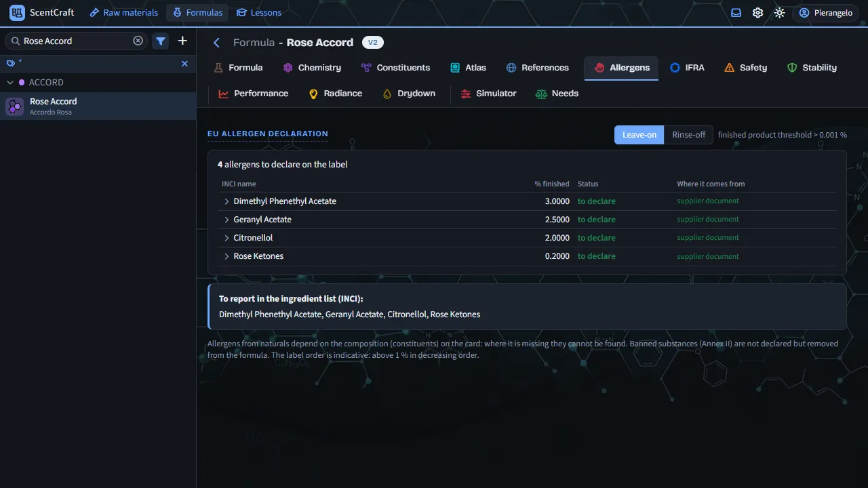Toggle light theme sun icon
The height and width of the screenshot is (488, 868).
pyautogui.click(x=779, y=13)
